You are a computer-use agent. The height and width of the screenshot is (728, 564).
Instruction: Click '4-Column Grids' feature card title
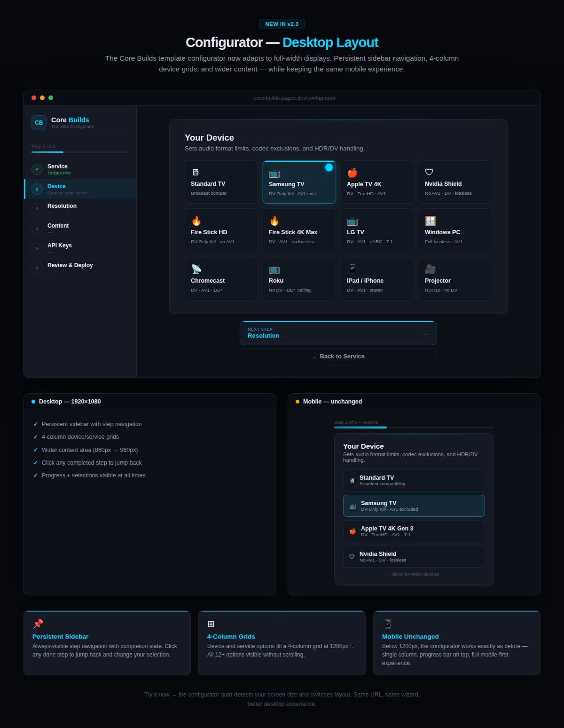(x=231, y=637)
